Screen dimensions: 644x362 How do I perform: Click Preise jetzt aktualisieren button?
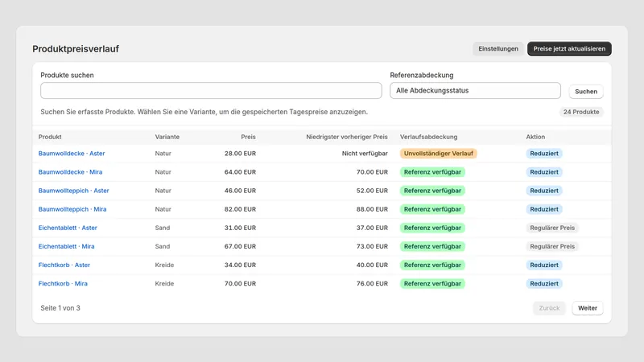tap(569, 49)
